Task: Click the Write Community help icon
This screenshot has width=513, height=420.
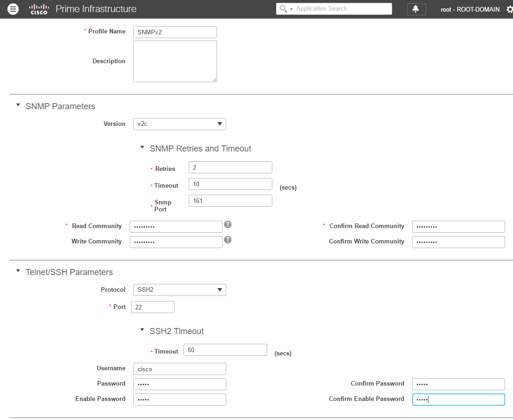Action: pos(228,240)
